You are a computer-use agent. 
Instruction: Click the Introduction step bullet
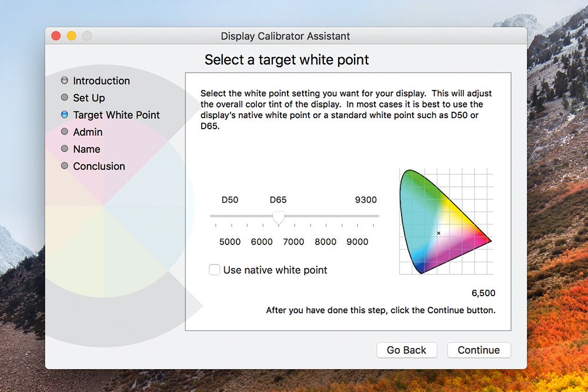65,81
